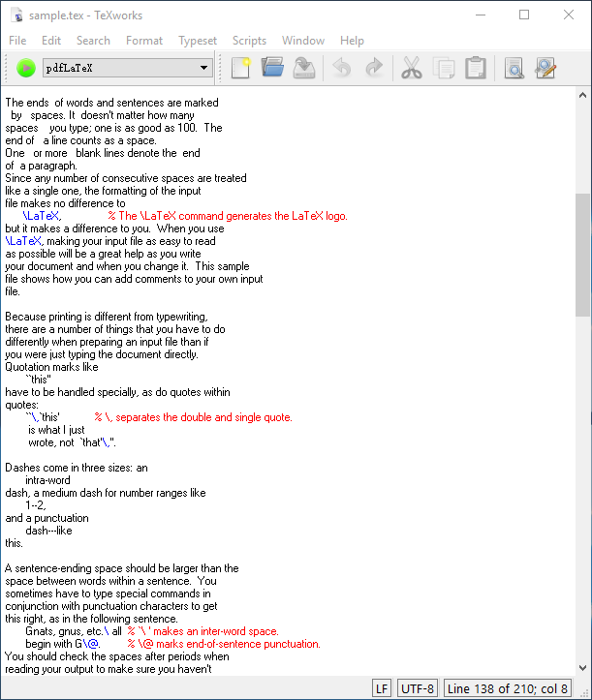
Task: Click the red comment about the LaTeX logo
Action: click(228, 216)
